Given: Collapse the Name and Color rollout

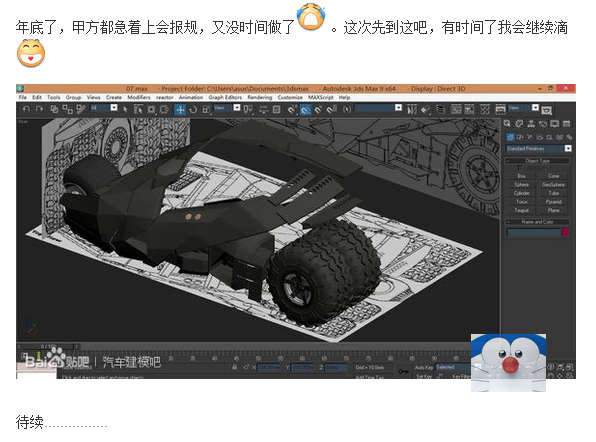Looking at the screenshot, I should click(537, 222).
